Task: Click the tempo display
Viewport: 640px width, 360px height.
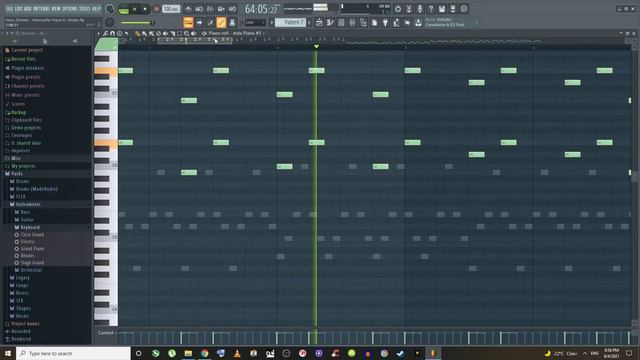Action: 171,9
